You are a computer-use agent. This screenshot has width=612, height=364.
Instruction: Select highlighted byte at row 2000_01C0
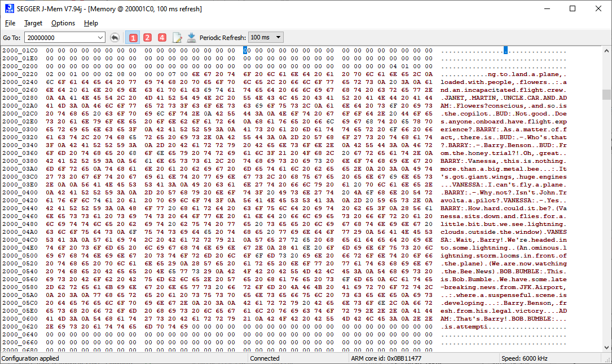click(x=246, y=50)
